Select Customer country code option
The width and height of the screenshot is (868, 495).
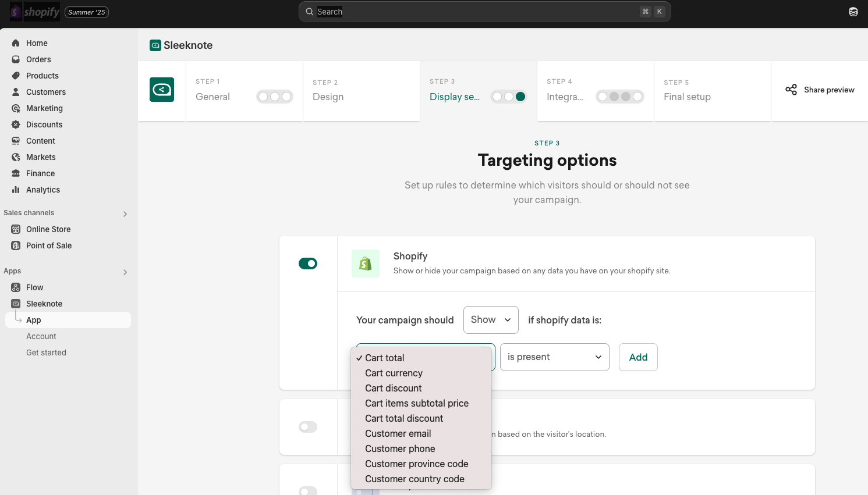[x=421, y=479]
